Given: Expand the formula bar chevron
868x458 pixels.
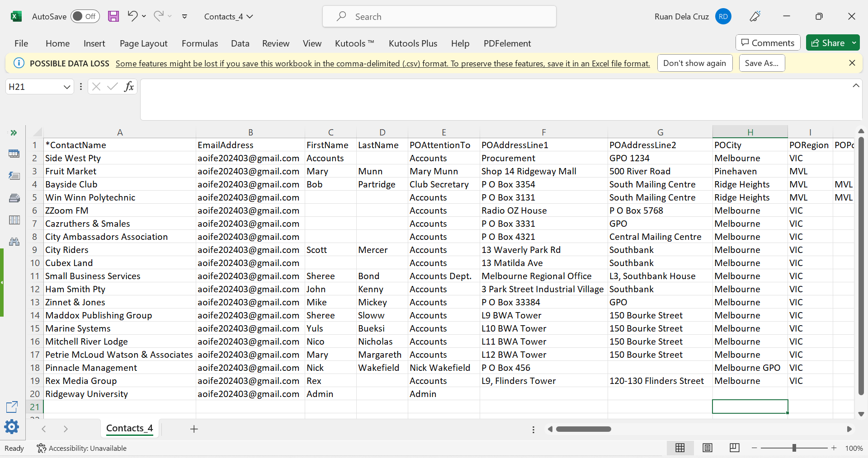Looking at the screenshot, I should (856, 86).
